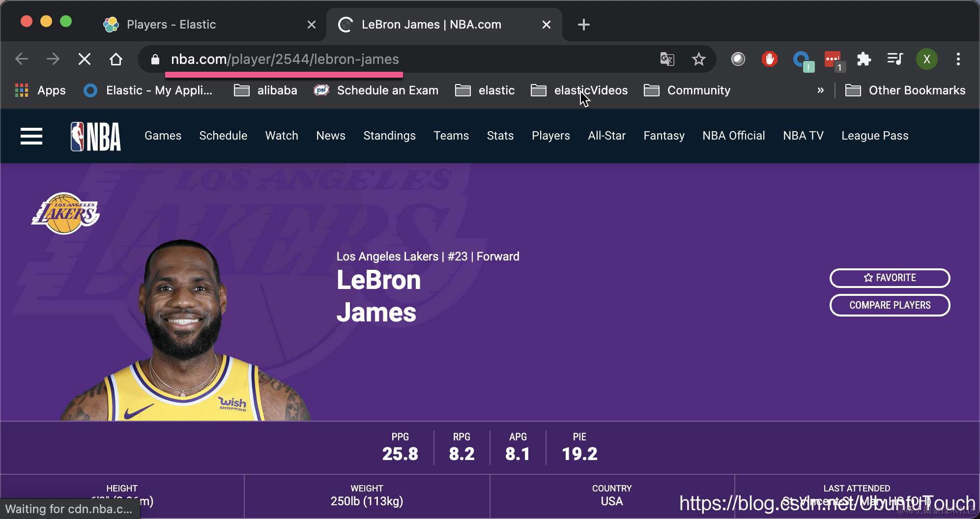
Task: Open the Google Translate page icon
Action: 667,59
